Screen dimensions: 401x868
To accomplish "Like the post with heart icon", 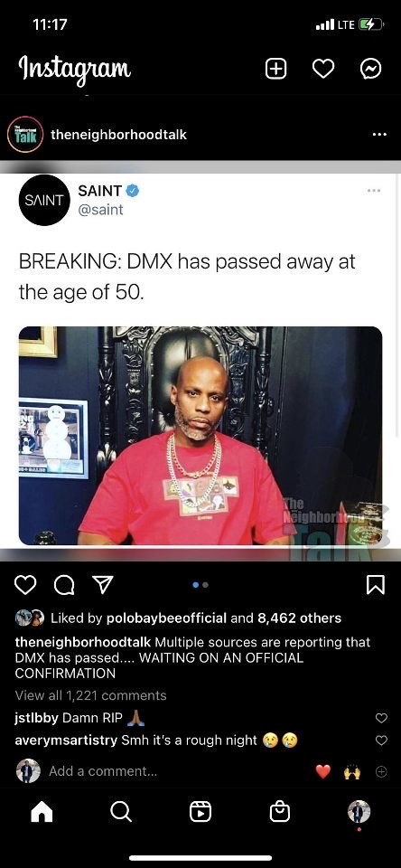I will coord(25,585).
